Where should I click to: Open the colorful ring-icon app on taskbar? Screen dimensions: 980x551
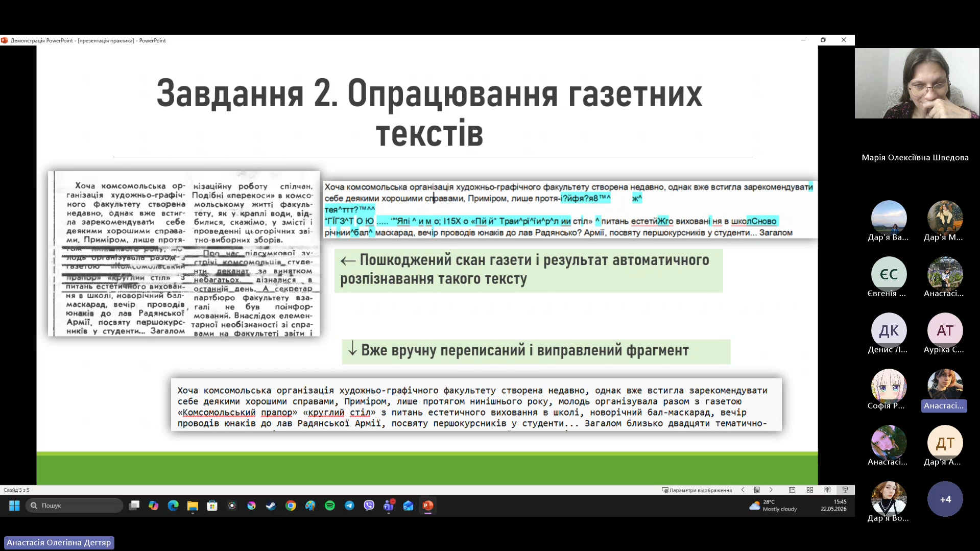pyautogui.click(x=251, y=506)
